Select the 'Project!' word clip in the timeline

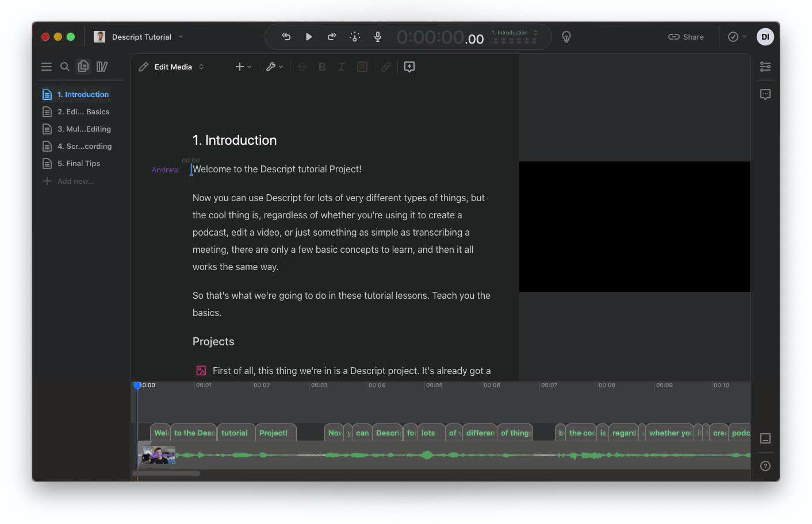(275, 433)
